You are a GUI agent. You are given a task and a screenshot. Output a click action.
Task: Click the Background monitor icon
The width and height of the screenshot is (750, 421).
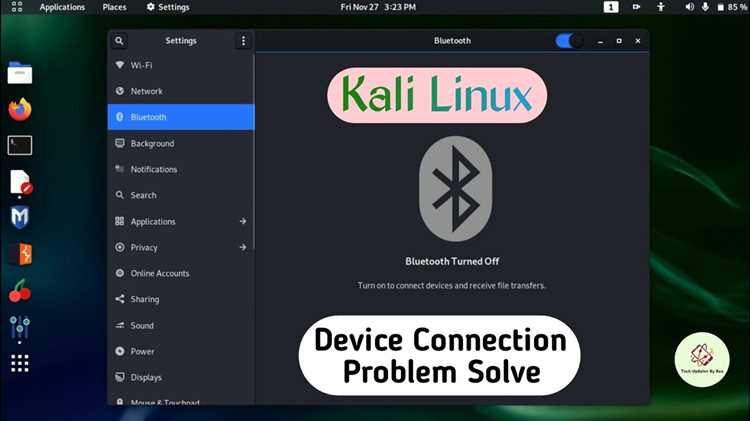[x=120, y=143]
